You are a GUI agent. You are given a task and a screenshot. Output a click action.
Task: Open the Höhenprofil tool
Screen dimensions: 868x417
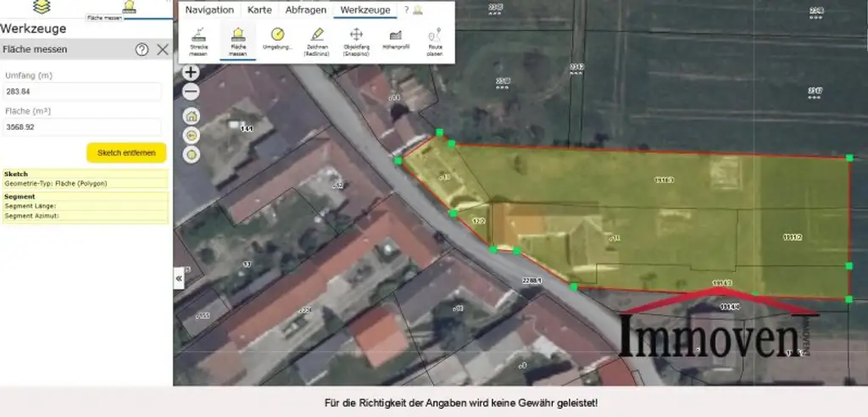(395, 40)
